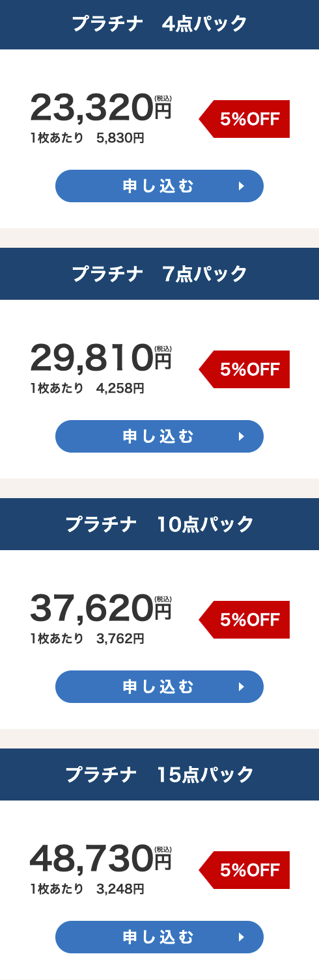
Task: Select the プラチナ 15点パック header
Action: (159, 775)
